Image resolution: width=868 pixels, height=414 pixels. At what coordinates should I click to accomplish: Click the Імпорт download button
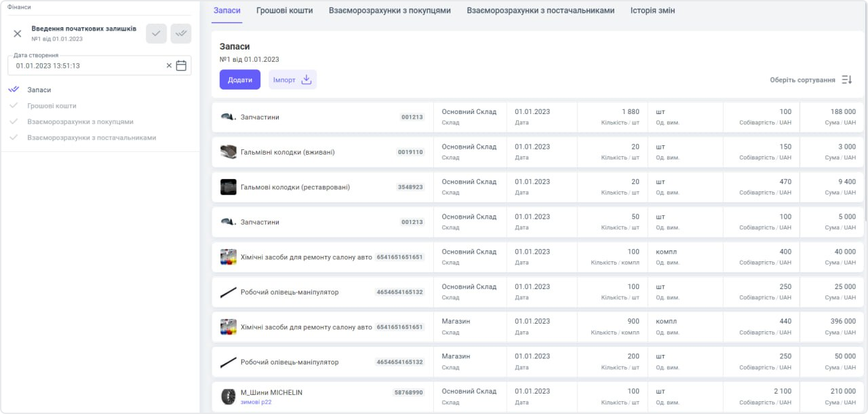pyautogui.click(x=292, y=79)
